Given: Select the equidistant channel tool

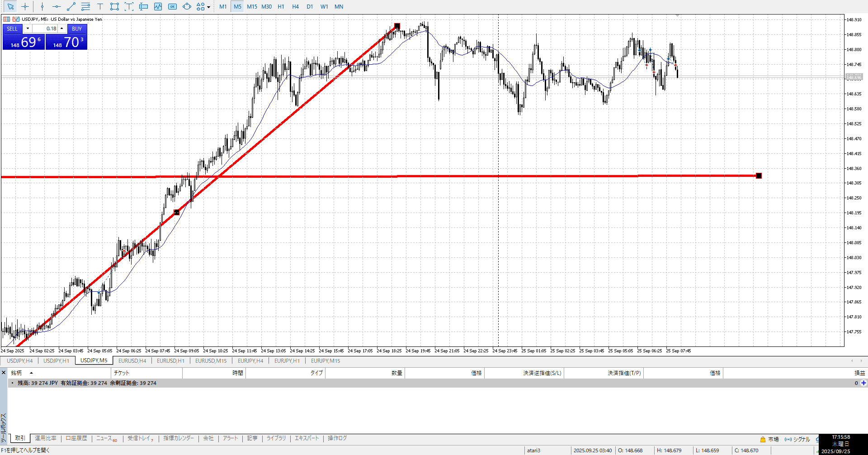Looking at the screenshot, I should (85, 6).
